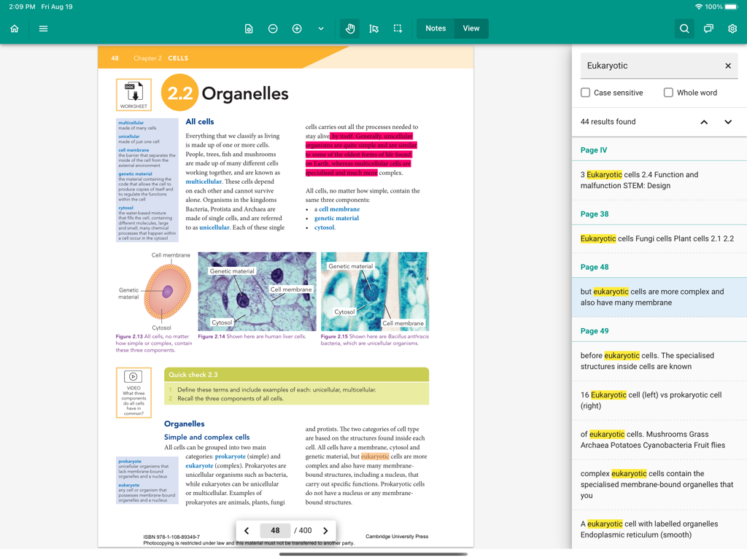Enable the Whole word checkbox
Viewport: 747px width, 560px height.
[x=668, y=92]
